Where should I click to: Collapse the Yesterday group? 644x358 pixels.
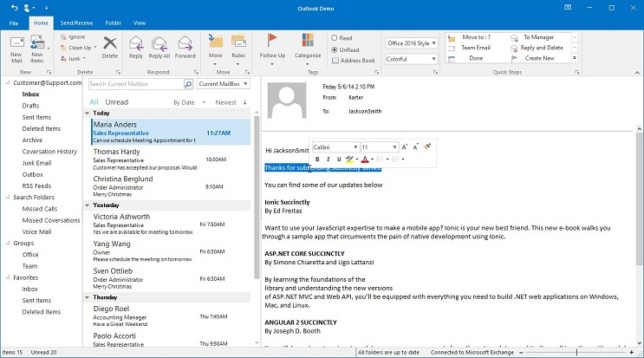tap(87, 205)
